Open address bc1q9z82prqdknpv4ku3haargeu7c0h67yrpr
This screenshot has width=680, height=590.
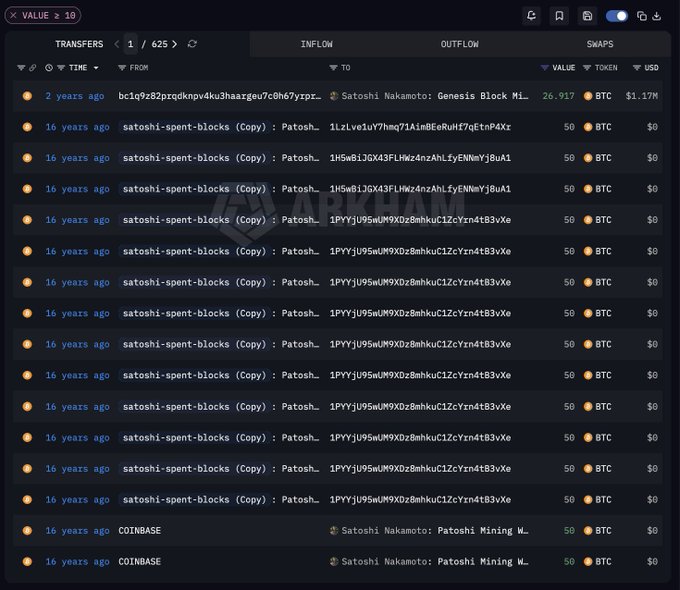(x=219, y=96)
